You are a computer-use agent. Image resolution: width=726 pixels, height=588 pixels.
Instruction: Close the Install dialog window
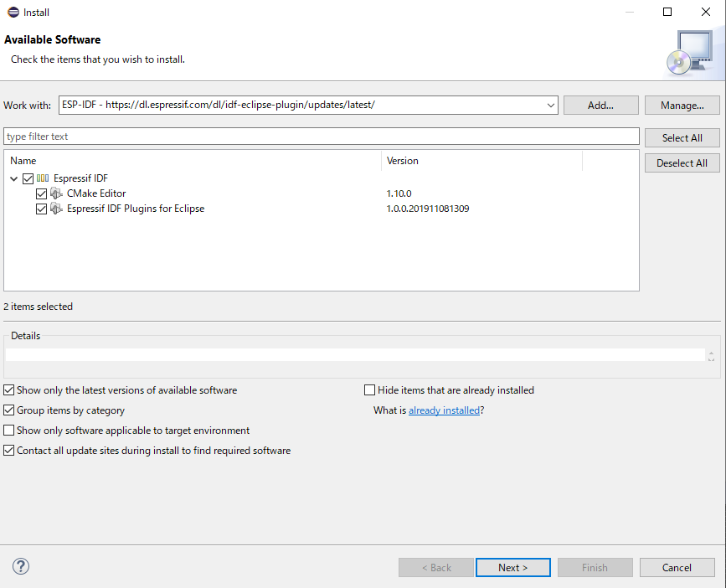tap(706, 12)
